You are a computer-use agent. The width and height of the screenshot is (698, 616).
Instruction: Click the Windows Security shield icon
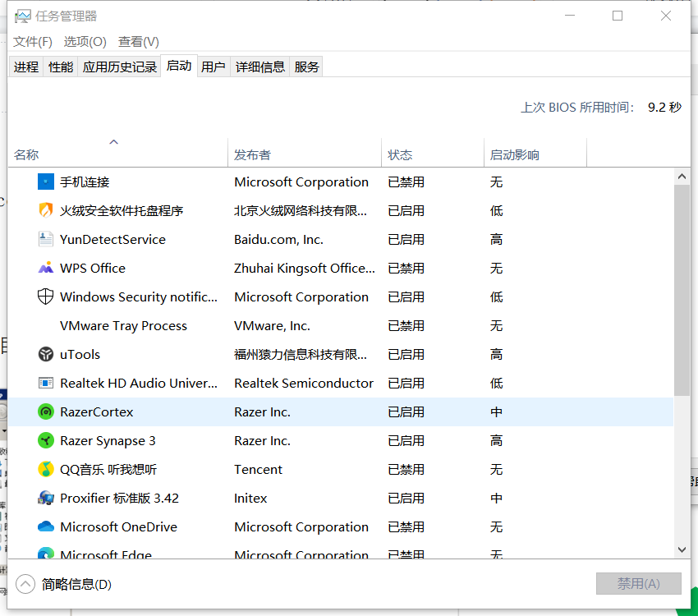point(45,297)
